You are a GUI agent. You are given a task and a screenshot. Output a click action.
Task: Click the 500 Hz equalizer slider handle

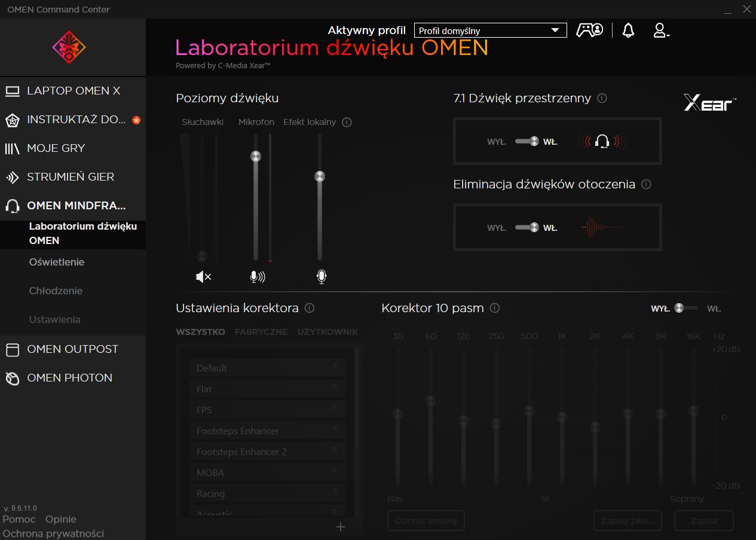point(529,411)
